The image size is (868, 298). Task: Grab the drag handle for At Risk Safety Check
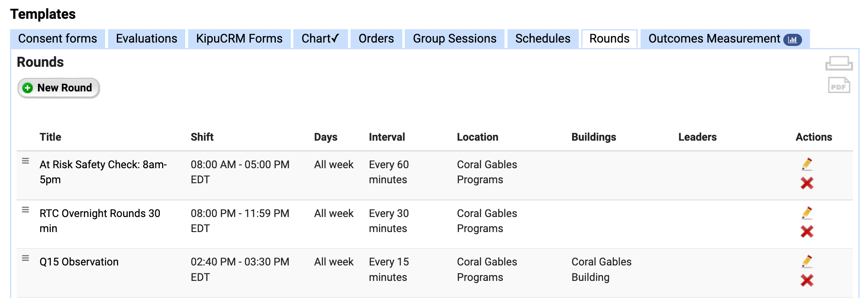[25, 161]
